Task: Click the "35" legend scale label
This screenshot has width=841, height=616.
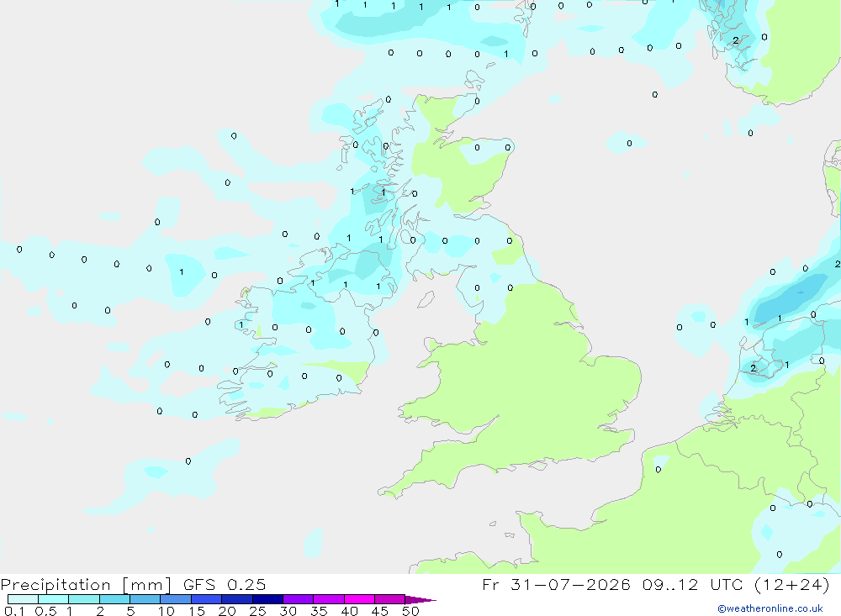Action: click(x=319, y=611)
